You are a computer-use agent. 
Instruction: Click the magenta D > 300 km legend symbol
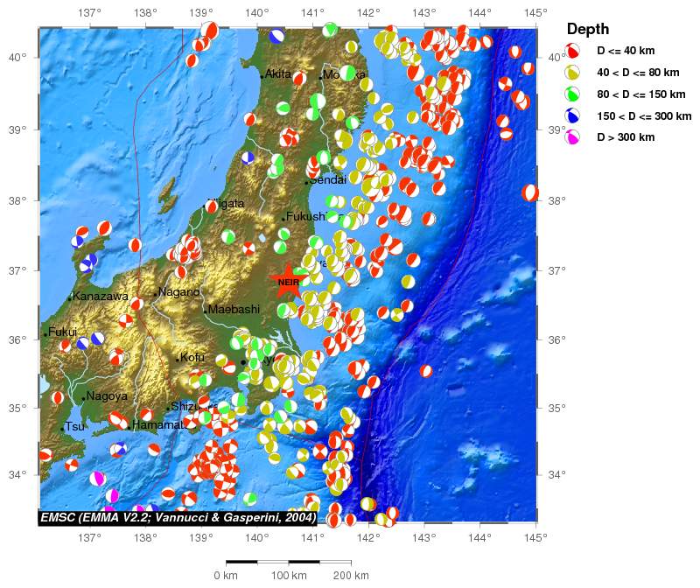click(572, 137)
